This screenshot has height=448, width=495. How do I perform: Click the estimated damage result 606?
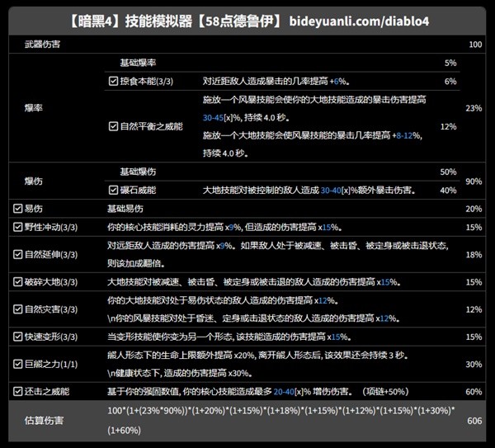pyautogui.click(x=474, y=421)
